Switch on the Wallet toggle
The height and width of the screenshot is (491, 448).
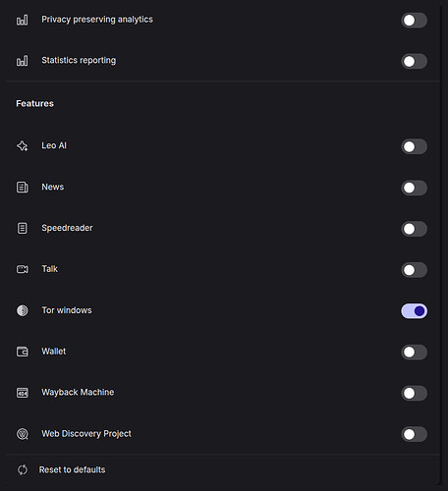[x=414, y=353]
